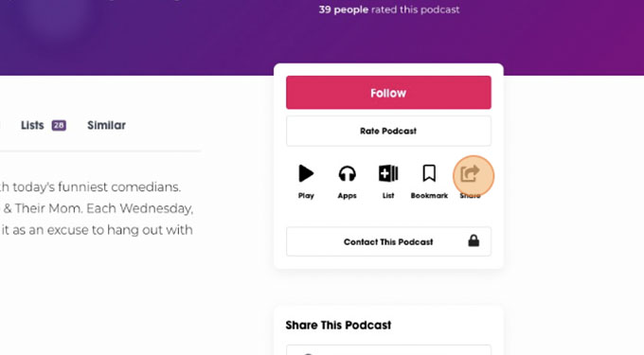Click the partially visible box below Share This Podcast

click(388, 350)
